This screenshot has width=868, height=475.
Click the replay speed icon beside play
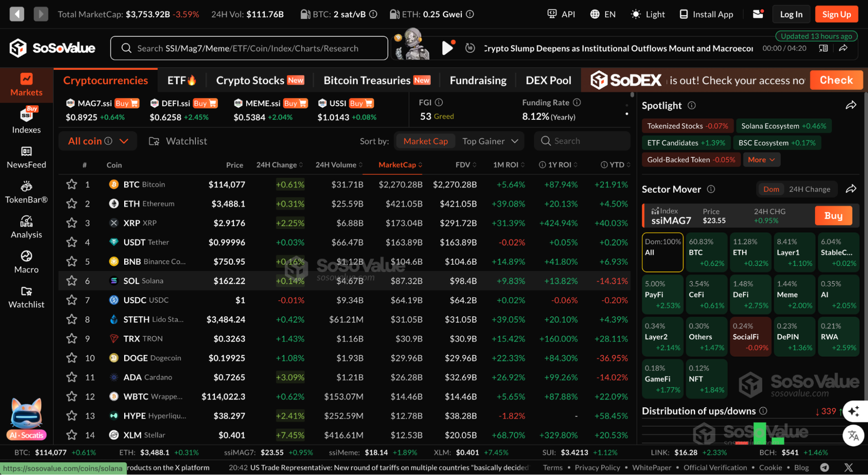tap(470, 48)
